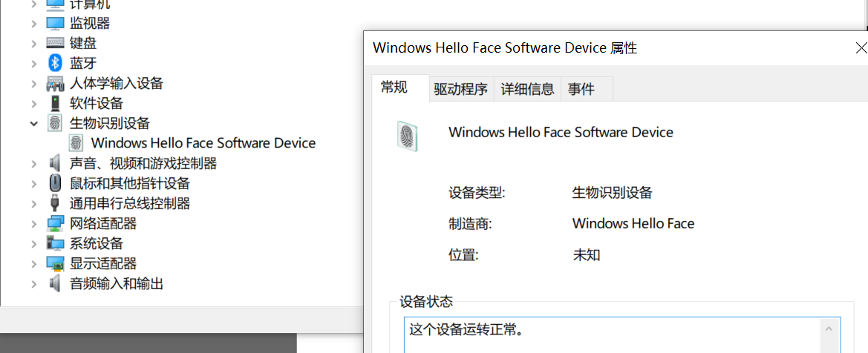Click the USB icon beside 通用串行总线控制器
868x353 pixels.
click(x=55, y=202)
